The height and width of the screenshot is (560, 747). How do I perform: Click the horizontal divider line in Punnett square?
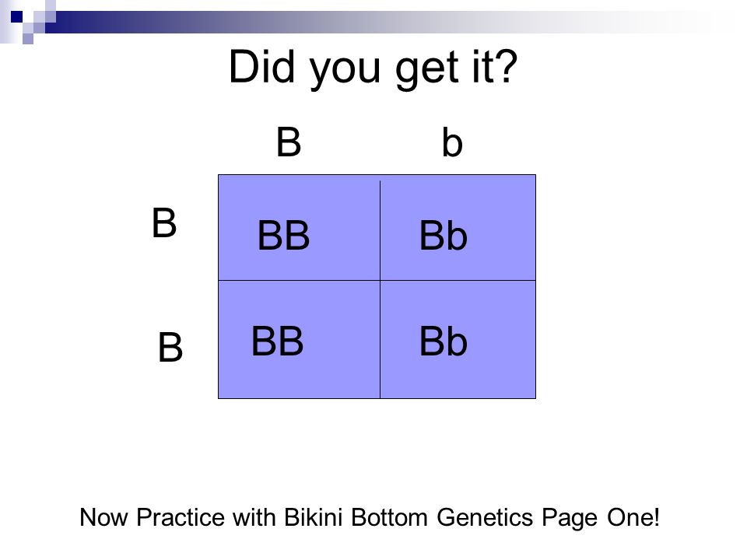click(x=377, y=281)
